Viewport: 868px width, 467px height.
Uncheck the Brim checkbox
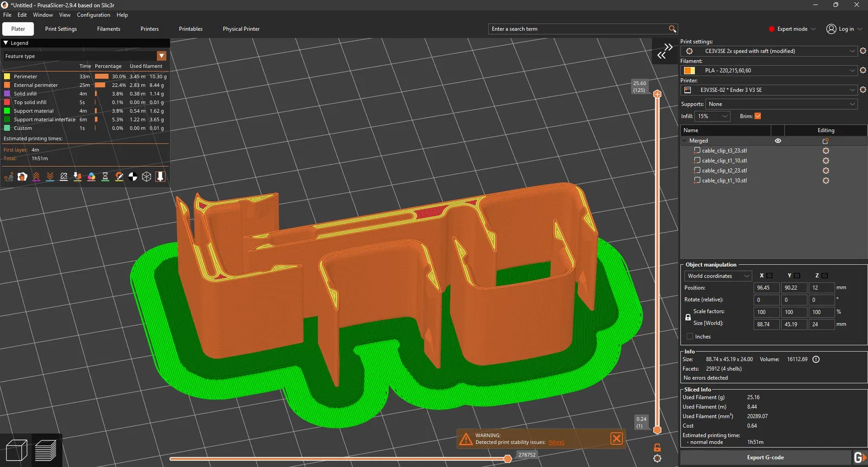(x=758, y=116)
